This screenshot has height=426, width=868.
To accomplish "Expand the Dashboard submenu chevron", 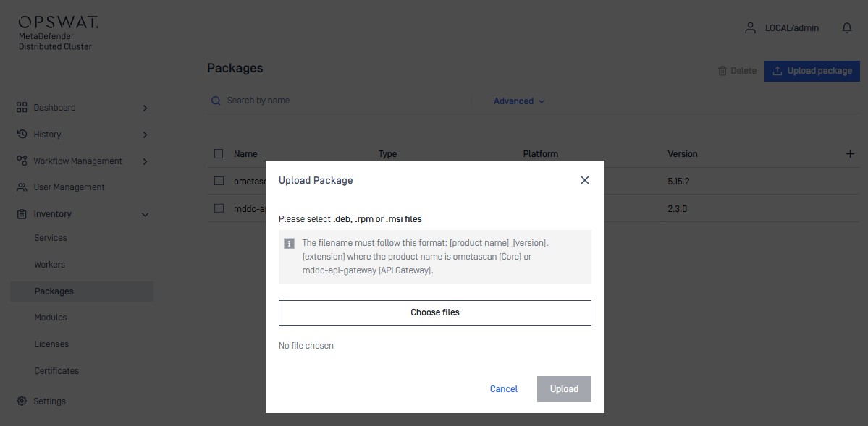I will click(x=145, y=108).
